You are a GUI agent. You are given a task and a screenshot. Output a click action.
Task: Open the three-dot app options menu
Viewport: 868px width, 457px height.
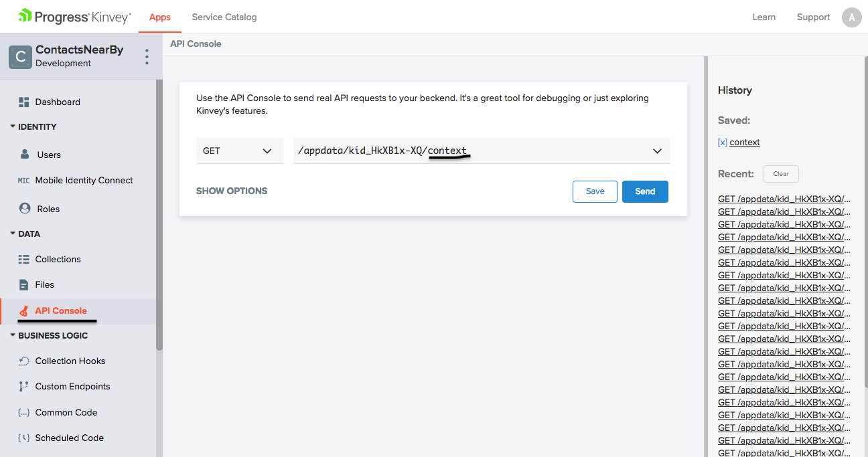147,57
